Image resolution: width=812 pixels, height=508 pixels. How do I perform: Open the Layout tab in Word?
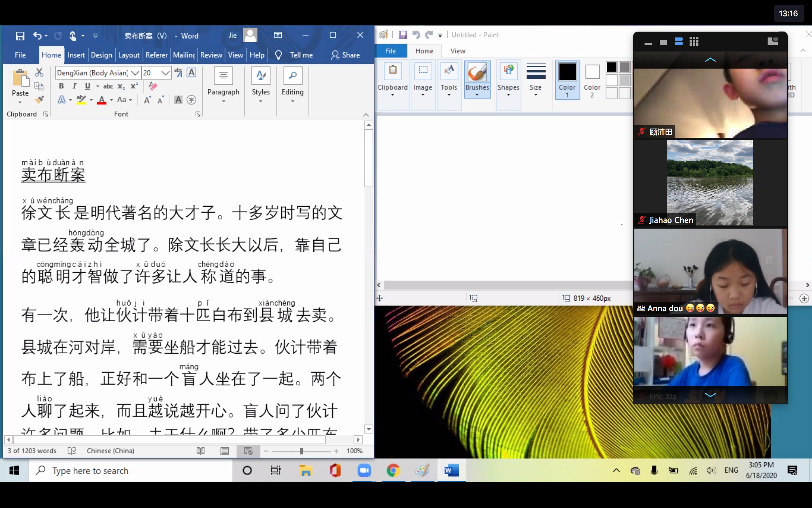click(128, 55)
